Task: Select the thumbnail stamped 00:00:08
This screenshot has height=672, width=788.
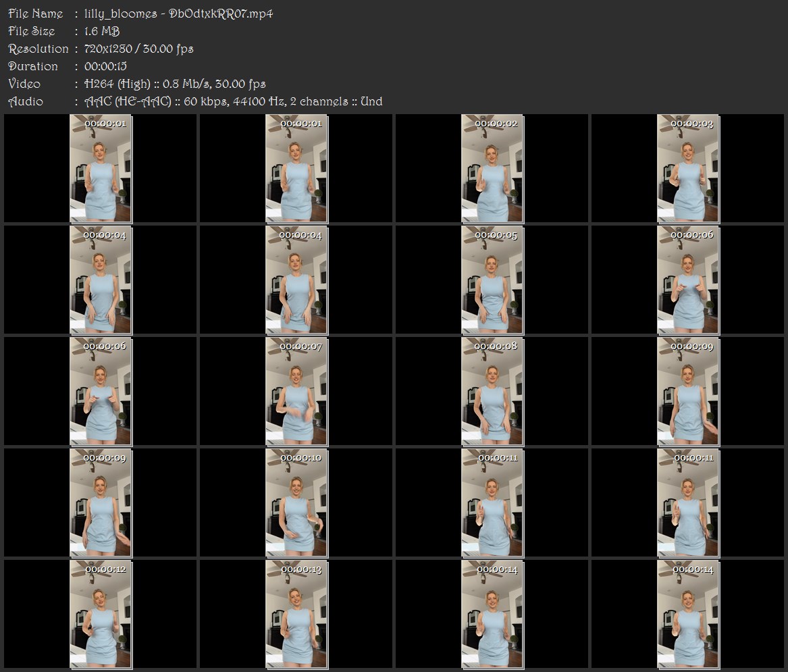Action: (x=492, y=392)
